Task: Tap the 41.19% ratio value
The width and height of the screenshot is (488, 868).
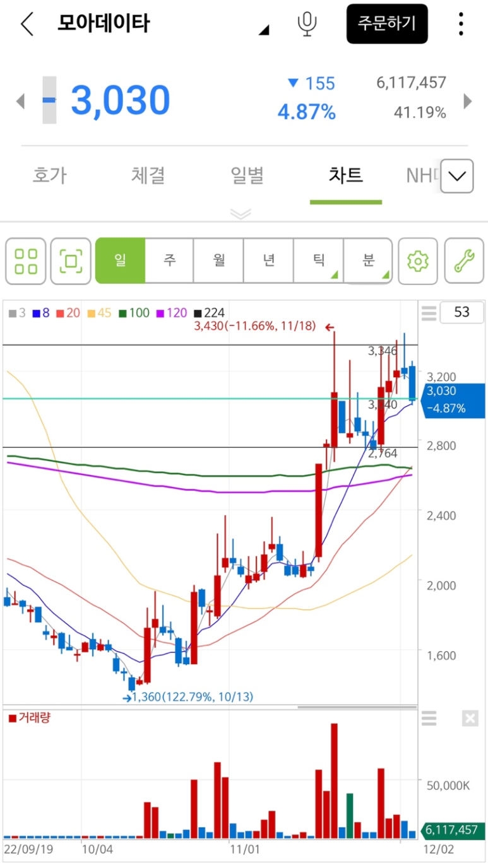Action: 420,113
